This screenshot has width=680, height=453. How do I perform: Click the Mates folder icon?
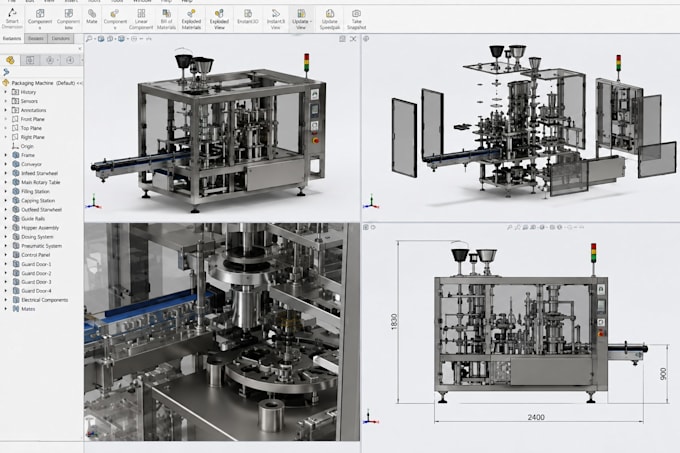click(x=16, y=309)
